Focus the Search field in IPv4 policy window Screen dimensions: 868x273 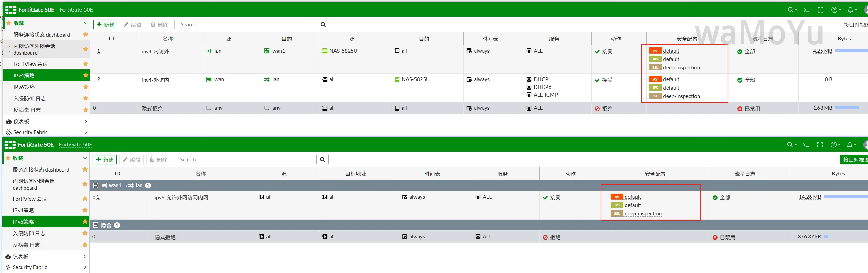248,25
